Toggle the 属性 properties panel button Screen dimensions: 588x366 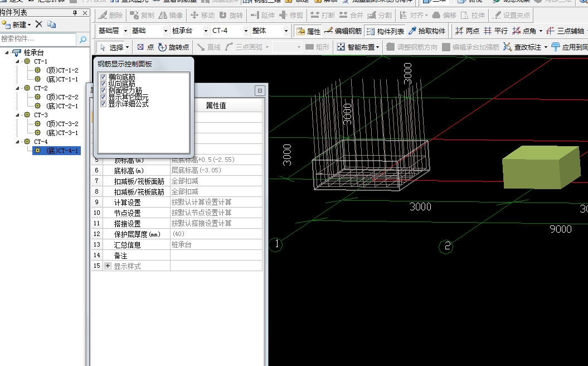(308, 31)
